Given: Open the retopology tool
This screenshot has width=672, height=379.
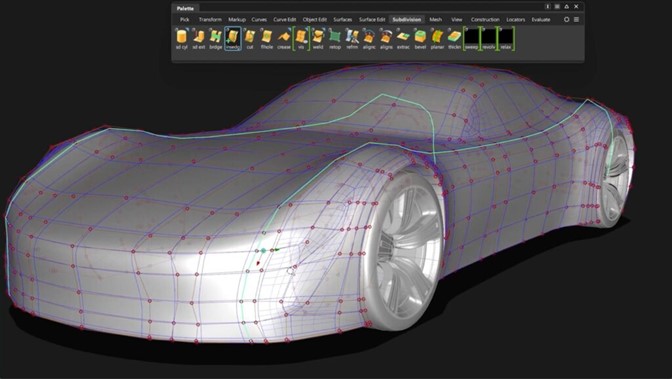Looking at the screenshot, I should click(x=335, y=39).
